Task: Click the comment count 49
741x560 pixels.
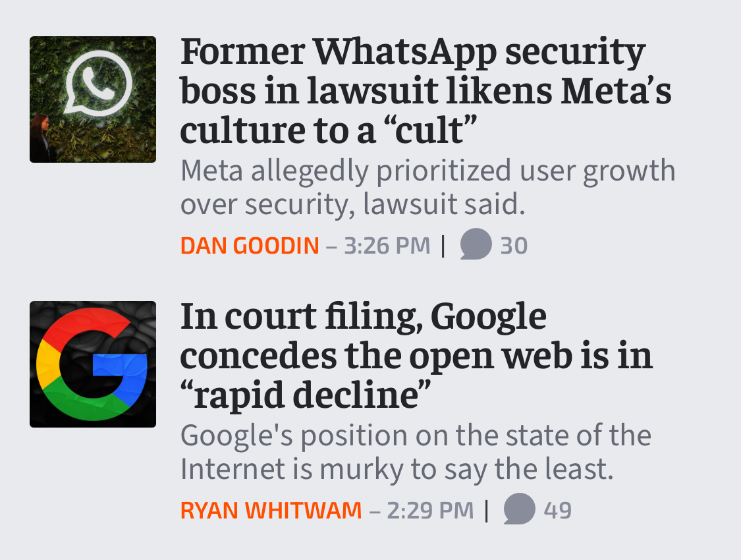Action: pyautogui.click(x=558, y=509)
